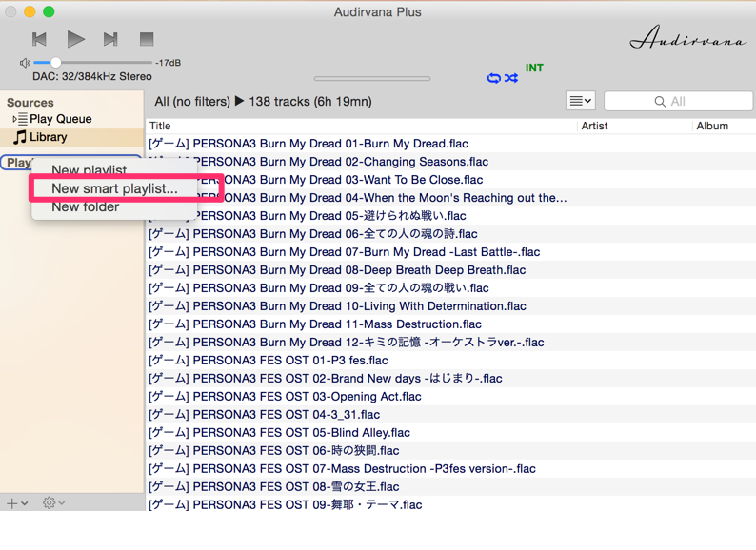Screen dimensions: 756x550
Task: Select track 11-Mass Destruction.flac
Action: point(450,324)
